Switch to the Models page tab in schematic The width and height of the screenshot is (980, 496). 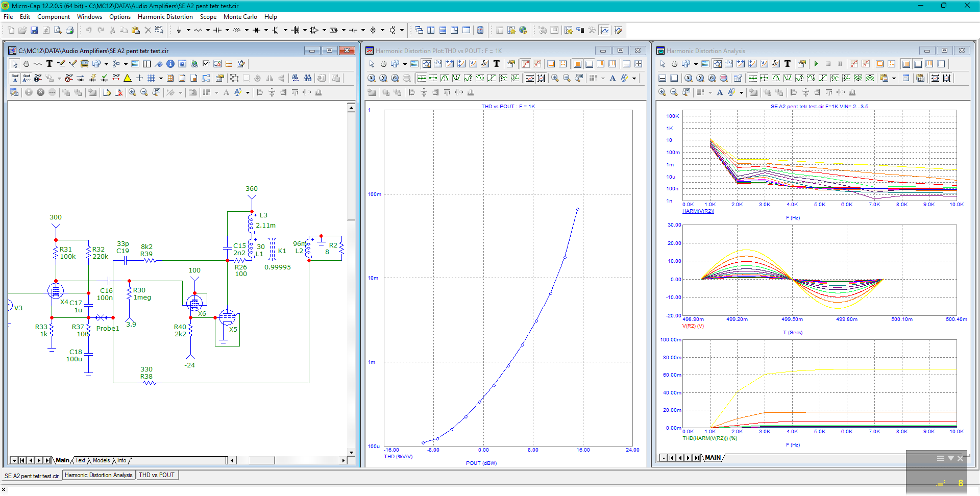(x=101, y=460)
